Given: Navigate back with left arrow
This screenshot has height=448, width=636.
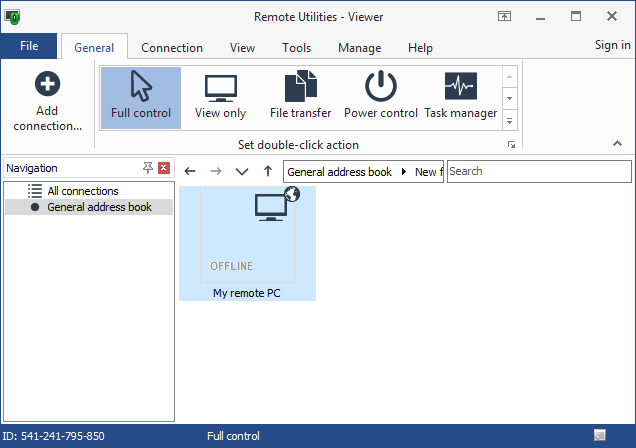Looking at the screenshot, I should pyautogui.click(x=190, y=172).
